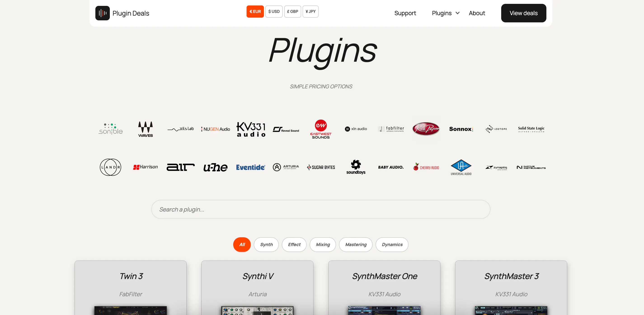Click the Universal Audio brand logo
Viewport: 644px width, 315px height.
(461, 167)
